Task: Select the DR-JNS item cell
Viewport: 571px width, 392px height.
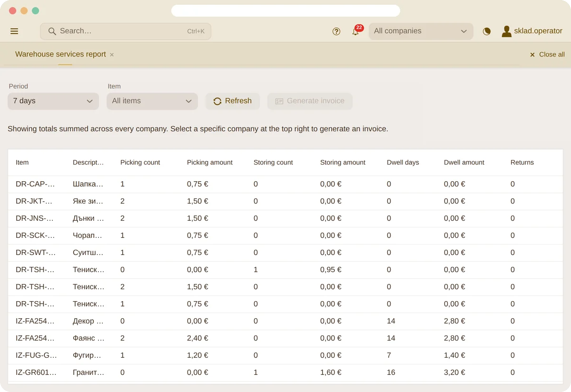Action: tap(36, 218)
